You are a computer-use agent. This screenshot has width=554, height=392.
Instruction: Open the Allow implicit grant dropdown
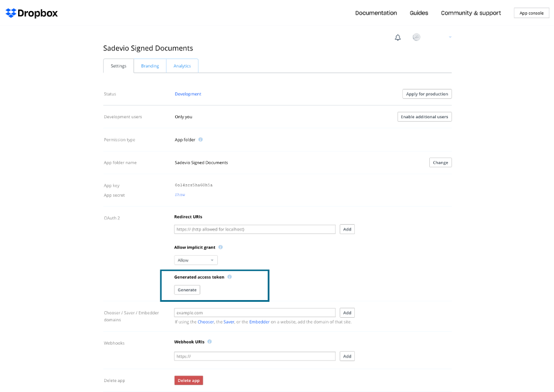pos(196,260)
